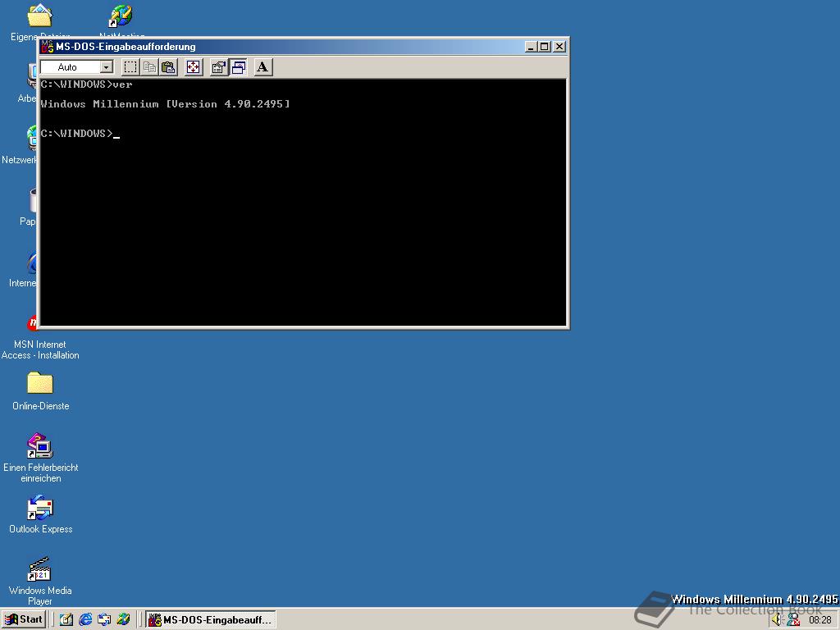Open the Properties toolbar icon
This screenshot has width=840, height=630.
[x=218, y=67]
